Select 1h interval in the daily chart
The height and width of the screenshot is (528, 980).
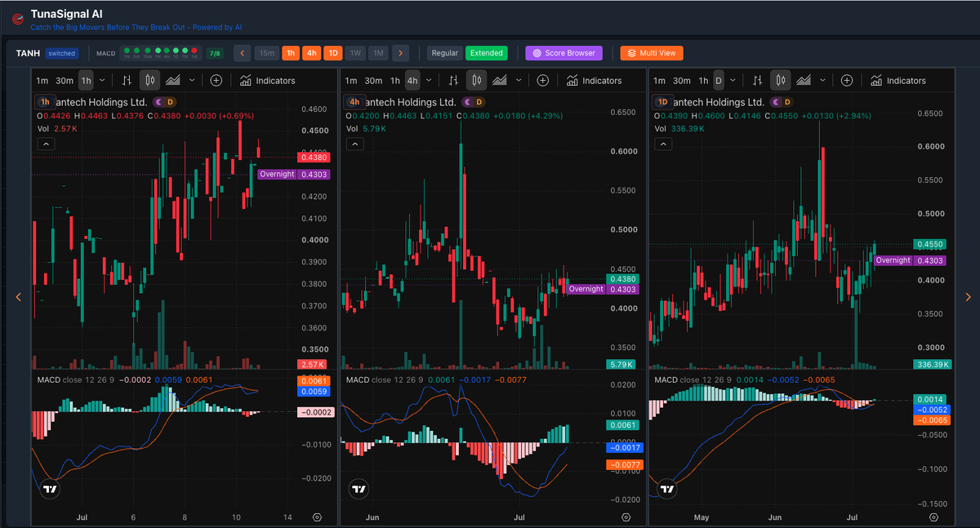[703, 80]
